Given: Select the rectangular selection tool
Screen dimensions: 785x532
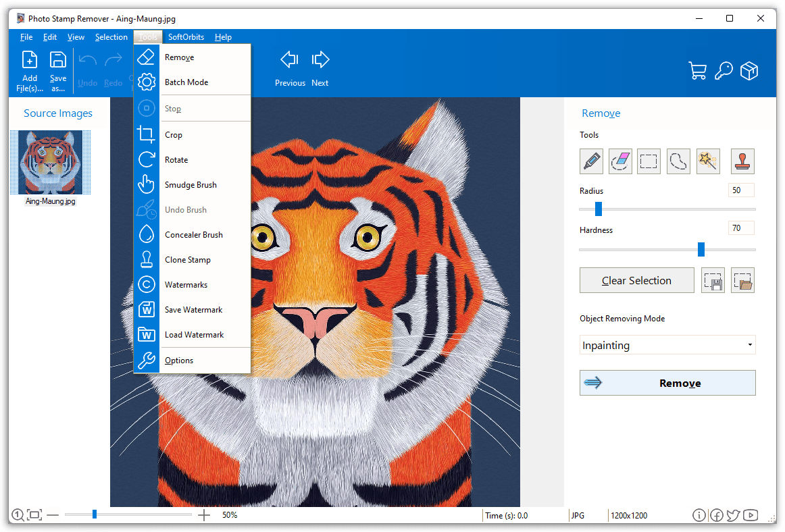Looking at the screenshot, I should (x=649, y=161).
